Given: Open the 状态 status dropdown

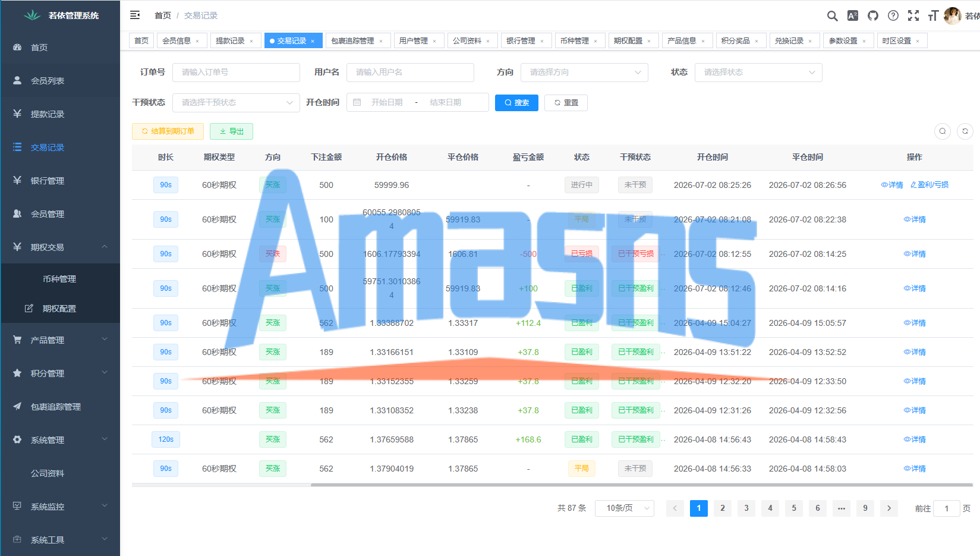Looking at the screenshot, I should pyautogui.click(x=758, y=72).
